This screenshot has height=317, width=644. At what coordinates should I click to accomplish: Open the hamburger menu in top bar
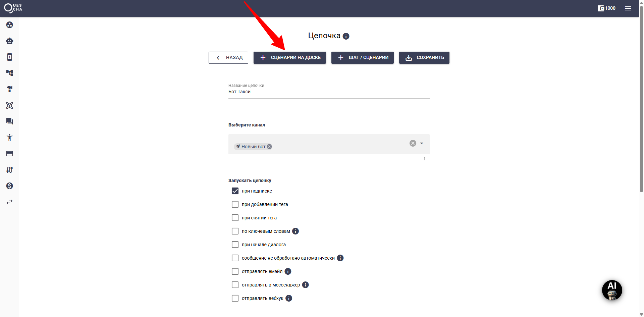(x=628, y=8)
